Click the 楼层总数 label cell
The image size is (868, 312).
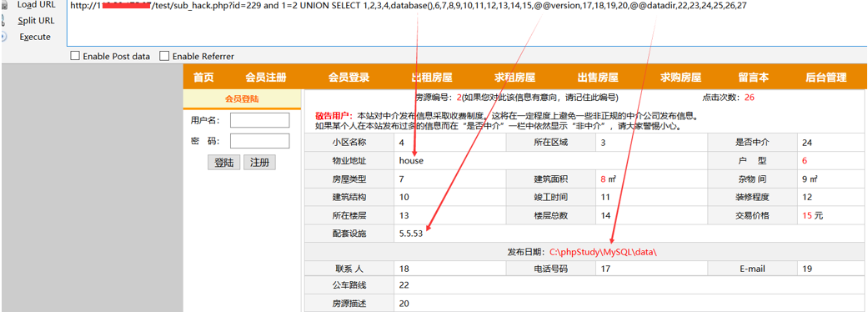(551, 215)
